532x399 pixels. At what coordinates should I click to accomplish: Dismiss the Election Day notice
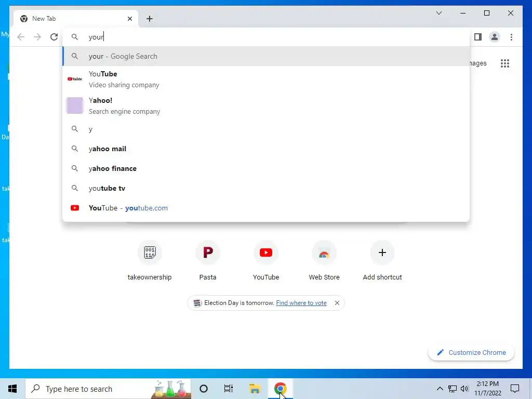pos(337,303)
